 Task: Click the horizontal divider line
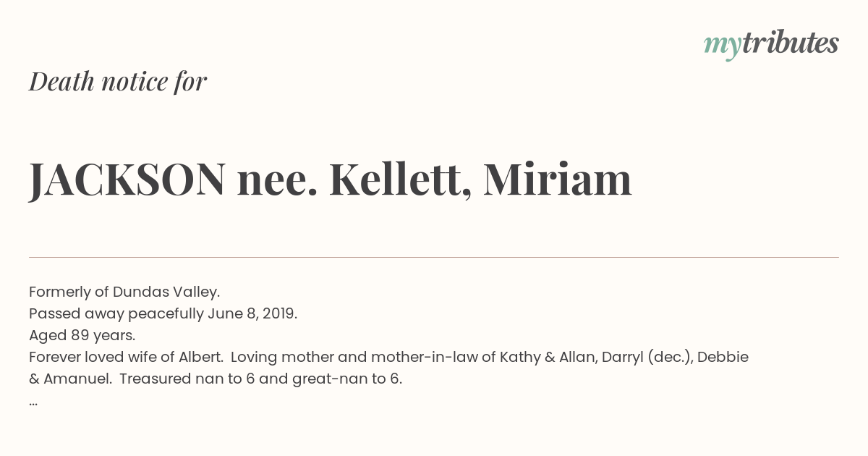pos(434,257)
